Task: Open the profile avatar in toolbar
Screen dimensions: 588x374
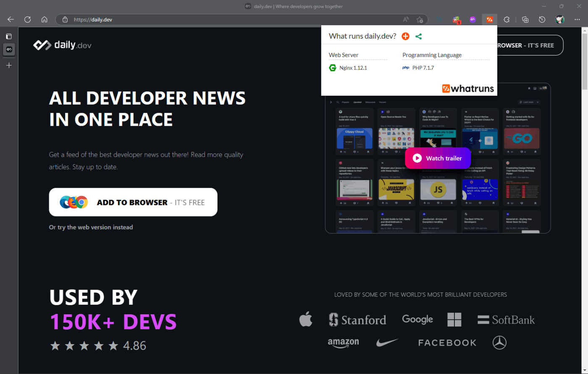Action: pyautogui.click(x=560, y=19)
